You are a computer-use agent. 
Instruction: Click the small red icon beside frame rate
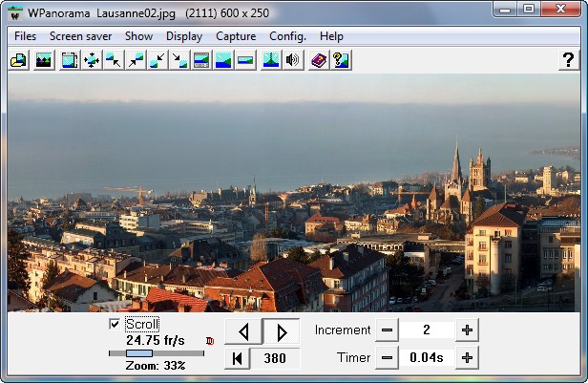pos(210,341)
